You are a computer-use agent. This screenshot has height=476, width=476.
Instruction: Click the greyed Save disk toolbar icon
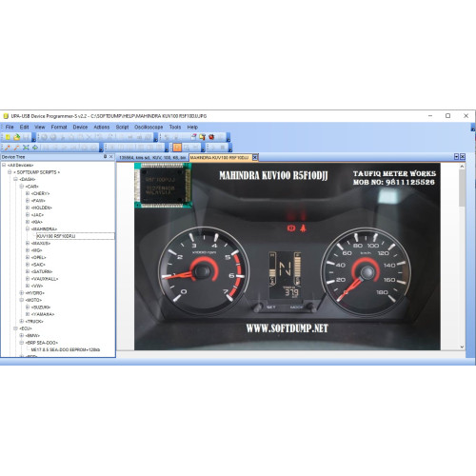(26, 137)
